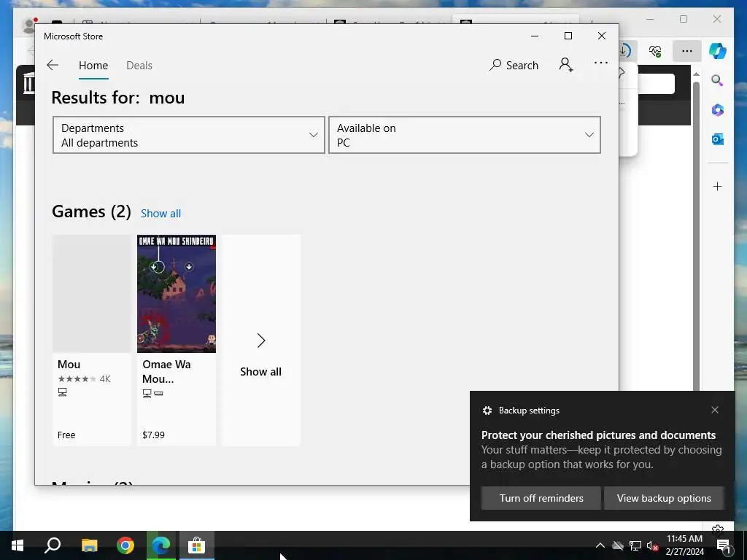Open Edge settings and more menu
This screenshot has height=560, width=747.
(686, 51)
